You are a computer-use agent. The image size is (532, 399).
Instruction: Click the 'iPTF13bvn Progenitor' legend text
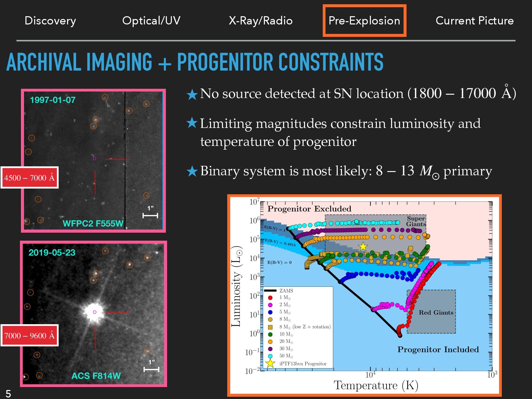303,364
